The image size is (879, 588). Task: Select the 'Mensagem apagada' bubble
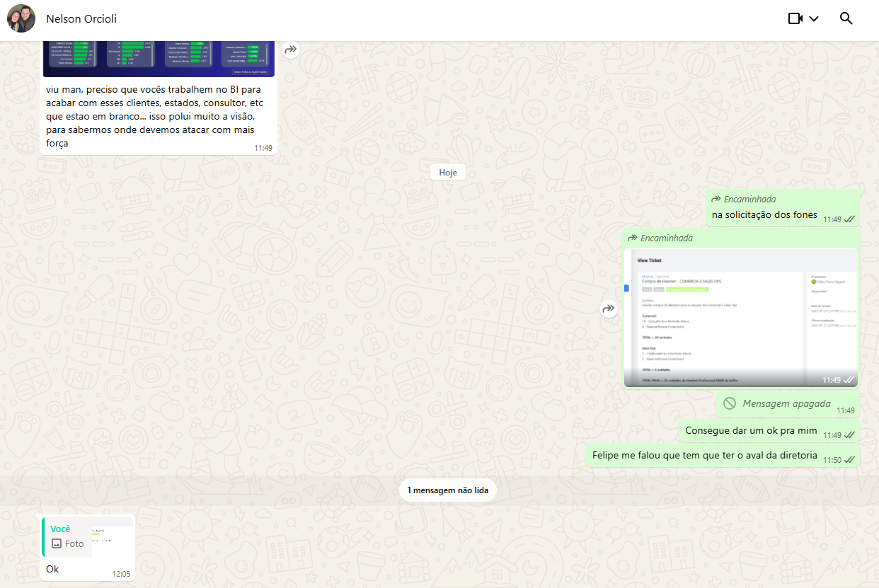(x=786, y=404)
